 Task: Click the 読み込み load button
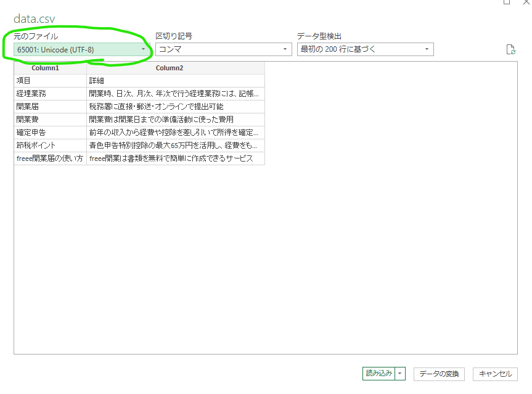pyautogui.click(x=379, y=374)
